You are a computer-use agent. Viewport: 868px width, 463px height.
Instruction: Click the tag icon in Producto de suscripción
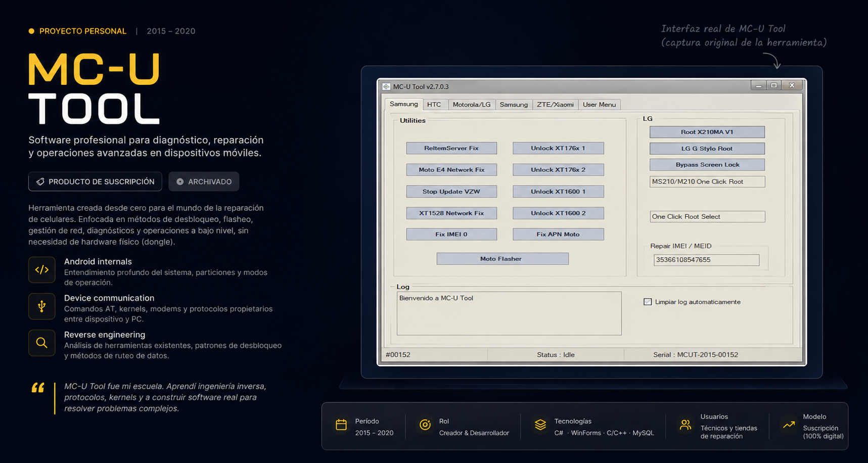pyautogui.click(x=40, y=181)
